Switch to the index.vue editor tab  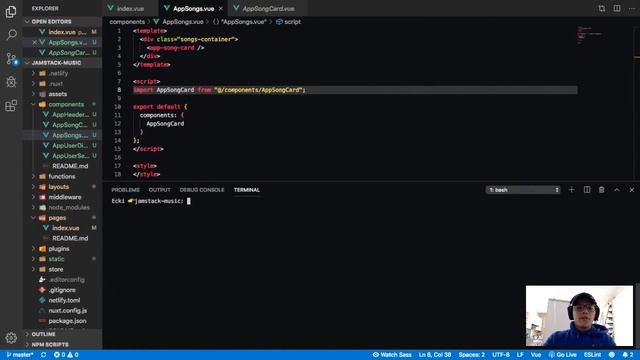[x=130, y=9]
